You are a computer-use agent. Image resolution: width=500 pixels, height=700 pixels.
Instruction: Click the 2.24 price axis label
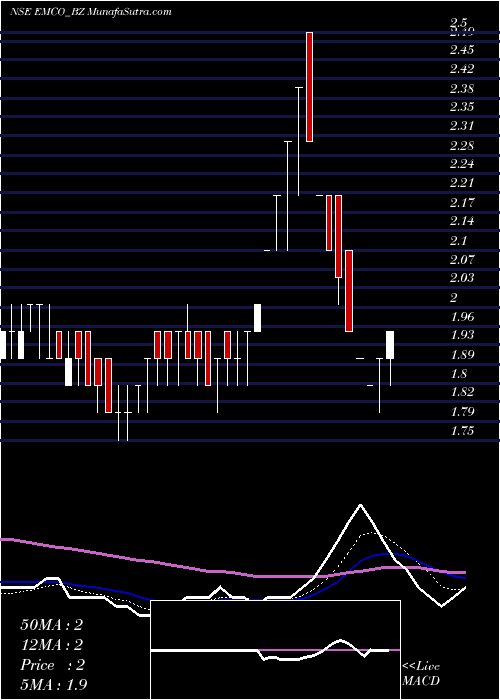(462, 164)
